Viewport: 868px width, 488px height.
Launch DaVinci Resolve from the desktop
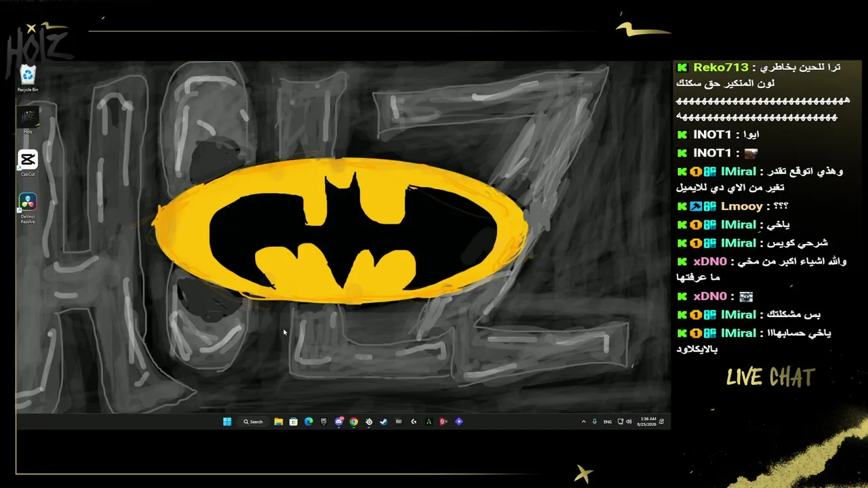click(x=28, y=209)
